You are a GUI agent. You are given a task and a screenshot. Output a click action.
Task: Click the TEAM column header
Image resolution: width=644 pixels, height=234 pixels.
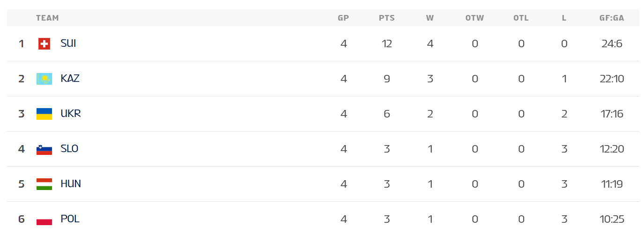pyautogui.click(x=47, y=18)
